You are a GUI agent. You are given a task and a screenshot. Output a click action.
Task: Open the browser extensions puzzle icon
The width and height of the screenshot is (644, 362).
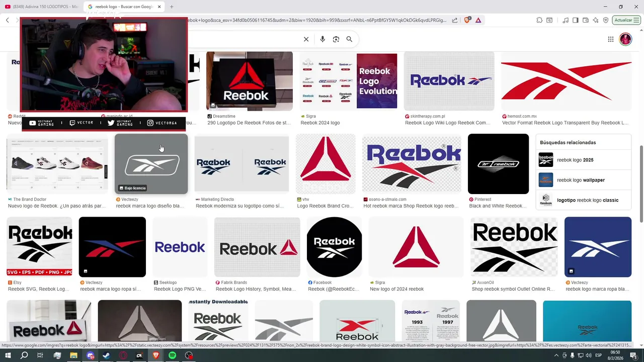[539, 20]
